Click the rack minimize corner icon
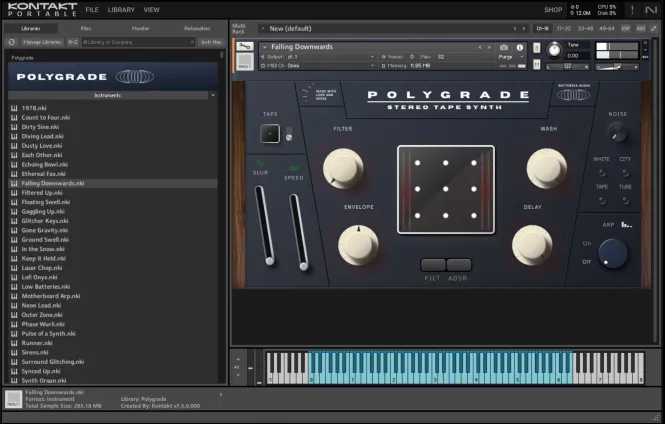The height and width of the screenshot is (424, 665). [x=654, y=28]
